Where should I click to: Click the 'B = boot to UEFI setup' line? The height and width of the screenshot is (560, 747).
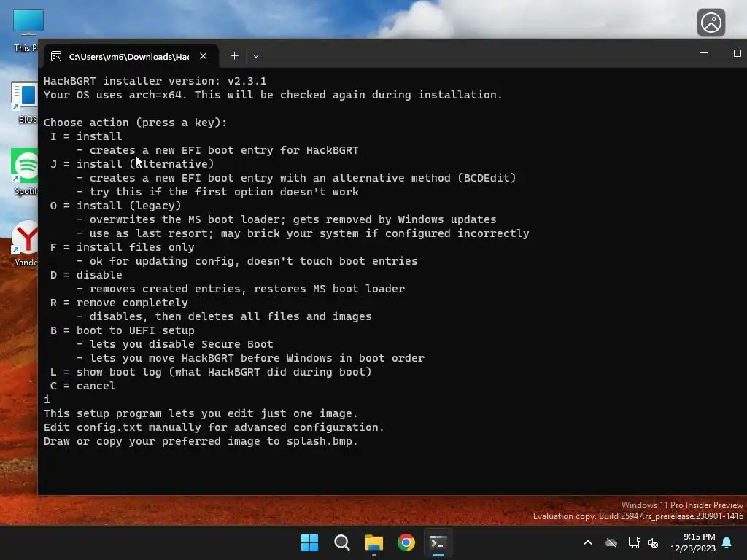coord(123,330)
